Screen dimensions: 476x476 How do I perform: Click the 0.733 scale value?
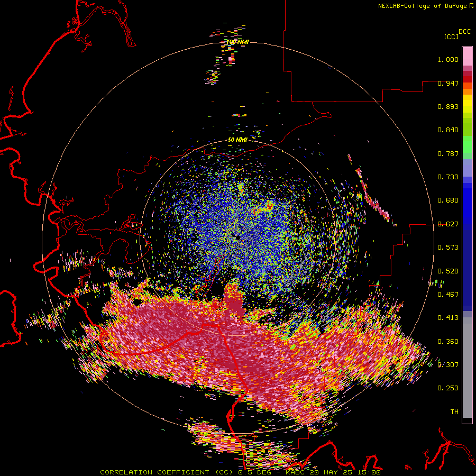[448, 177]
